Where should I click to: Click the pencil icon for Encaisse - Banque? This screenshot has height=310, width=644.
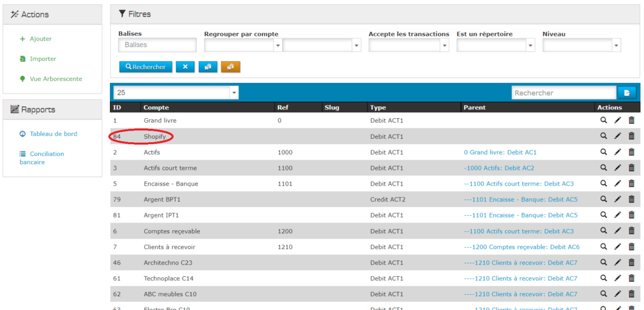coord(618,184)
